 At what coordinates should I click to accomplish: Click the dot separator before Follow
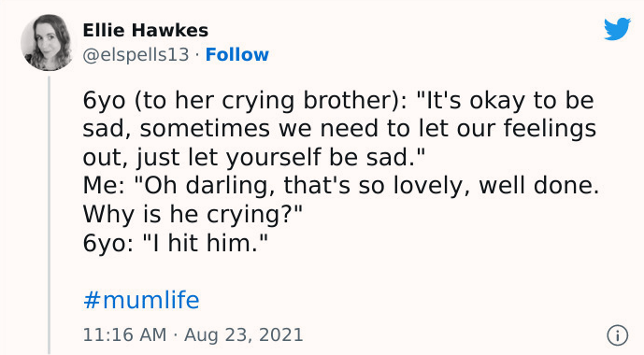[197, 54]
